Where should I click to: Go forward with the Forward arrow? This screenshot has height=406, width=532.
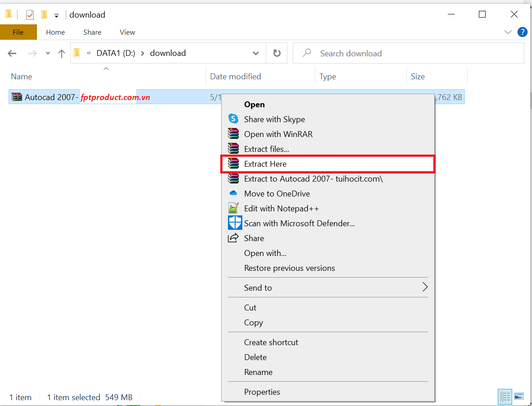pos(32,53)
